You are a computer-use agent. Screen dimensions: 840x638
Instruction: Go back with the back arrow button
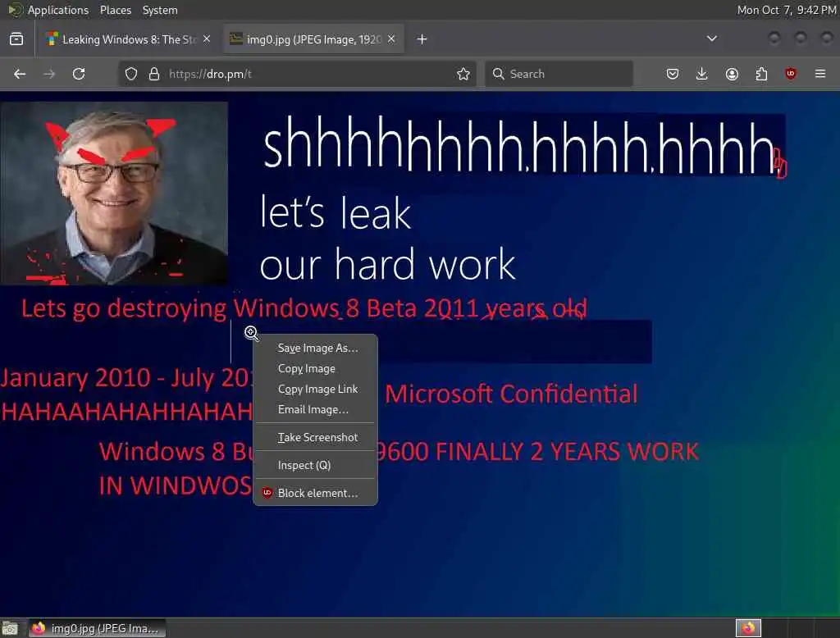point(20,74)
